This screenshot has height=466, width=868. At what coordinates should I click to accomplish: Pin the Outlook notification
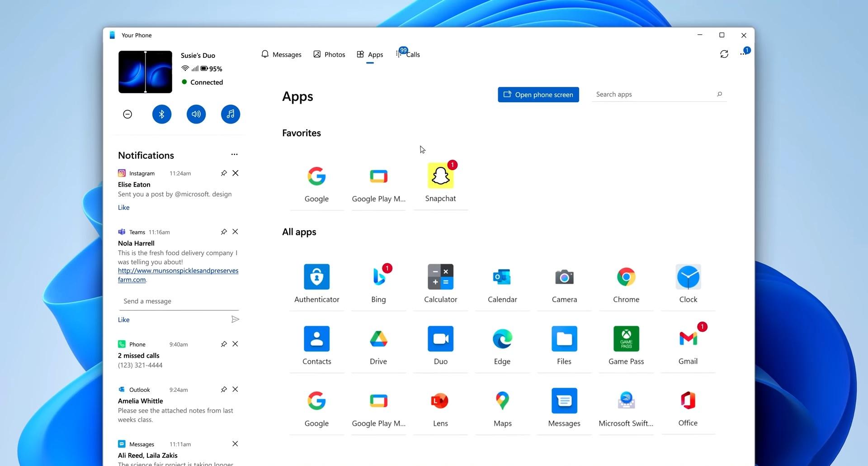coord(224,390)
